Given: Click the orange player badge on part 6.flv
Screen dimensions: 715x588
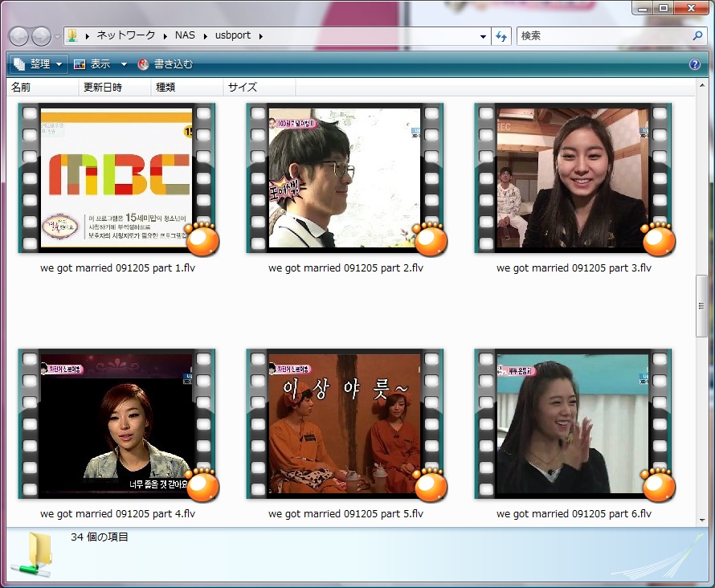Looking at the screenshot, I should click(x=659, y=485).
